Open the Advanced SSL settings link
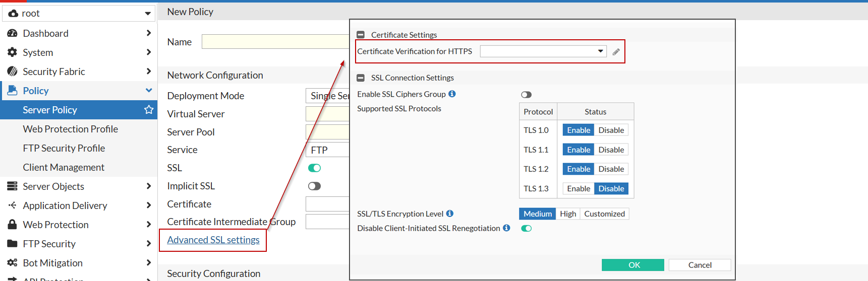The width and height of the screenshot is (868, 281). 213,240
